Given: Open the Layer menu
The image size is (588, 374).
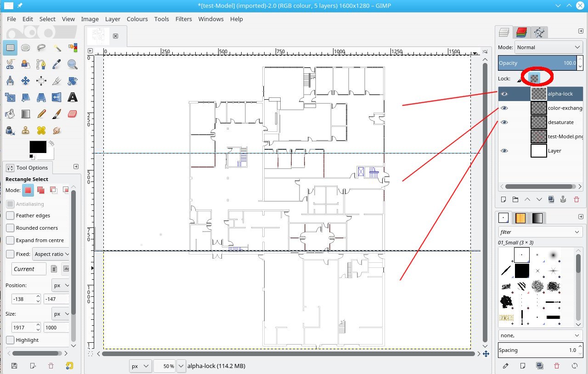Looking at the screenshot, I should click(113, 19).
